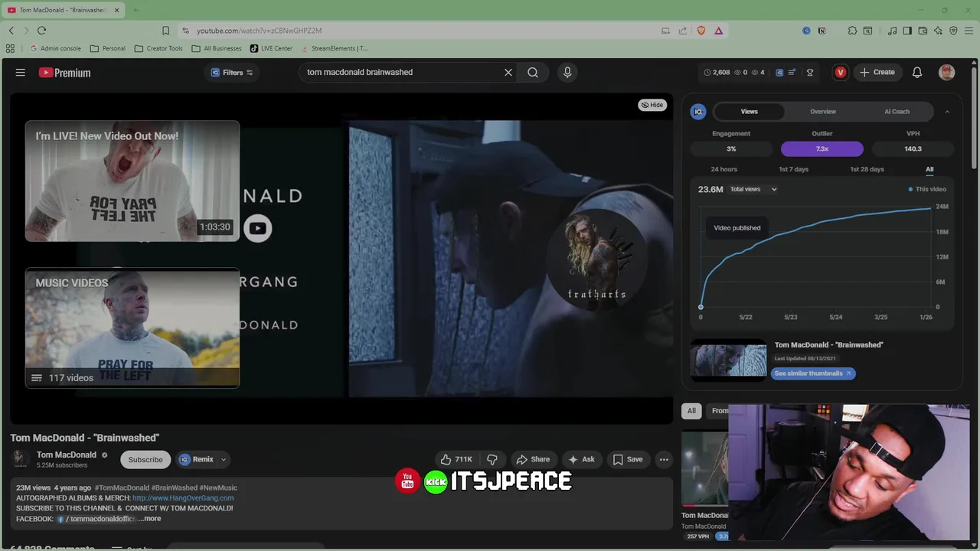Open Brave VPN shield icon

point(953,31)
